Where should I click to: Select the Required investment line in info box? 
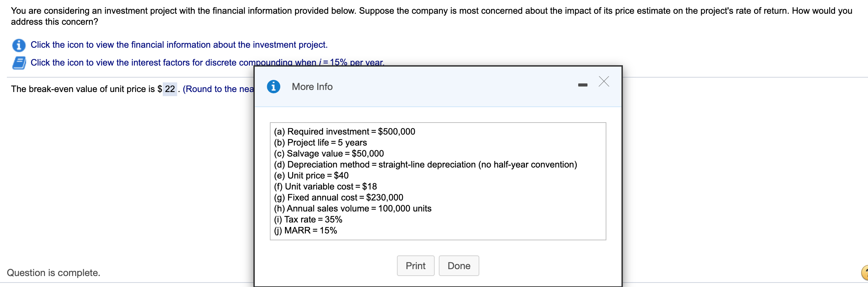pos(344,131)
